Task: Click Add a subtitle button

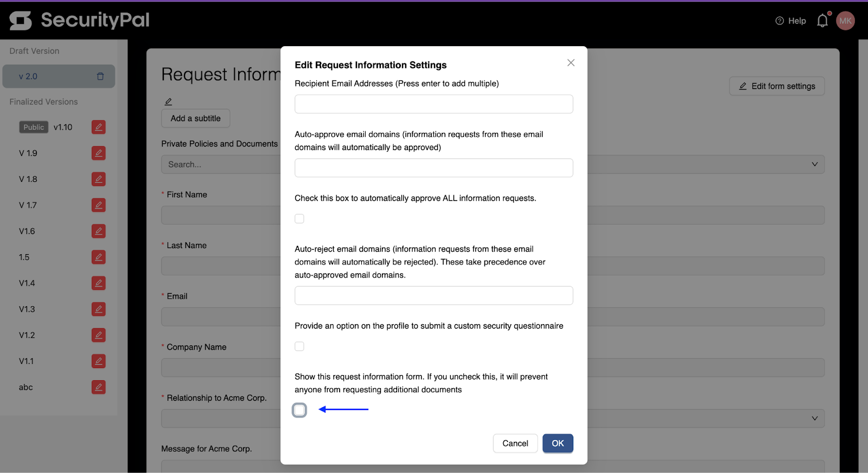Action: pyautogui.click(x=195, y=118)
